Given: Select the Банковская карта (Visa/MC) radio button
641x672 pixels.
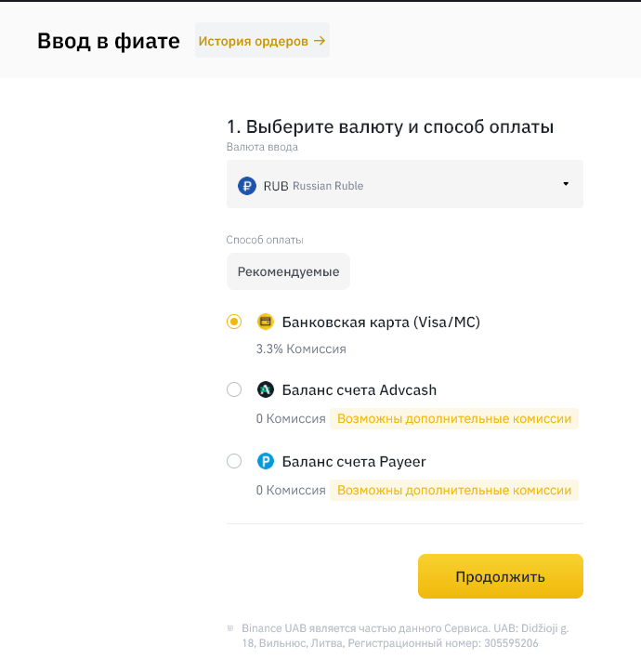Looking at the screenshot, I should click(234, 322).
